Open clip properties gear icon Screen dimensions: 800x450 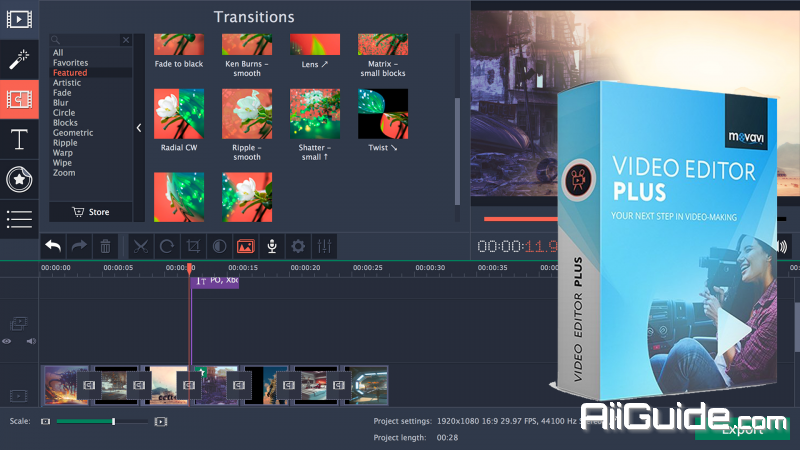point(298,246)
